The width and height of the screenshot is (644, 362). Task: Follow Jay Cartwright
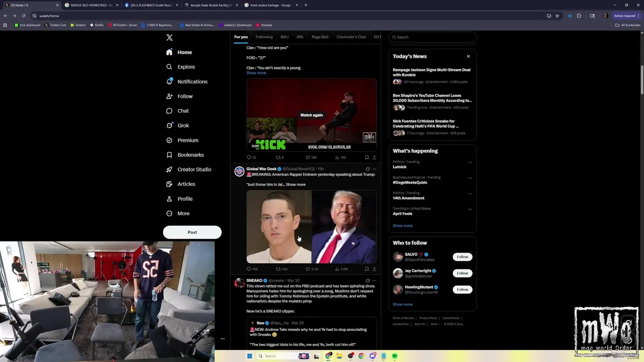coord(462,273)
